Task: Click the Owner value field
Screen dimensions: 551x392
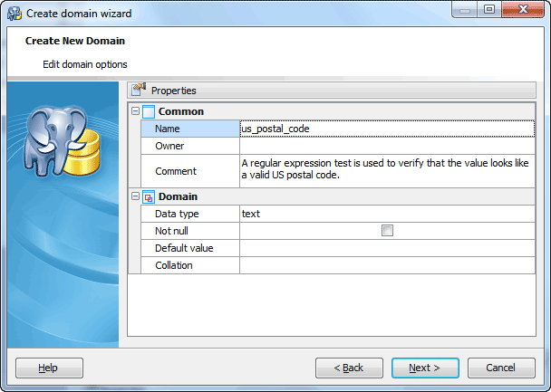Action: pyautogui.click(x=387, y=146)
